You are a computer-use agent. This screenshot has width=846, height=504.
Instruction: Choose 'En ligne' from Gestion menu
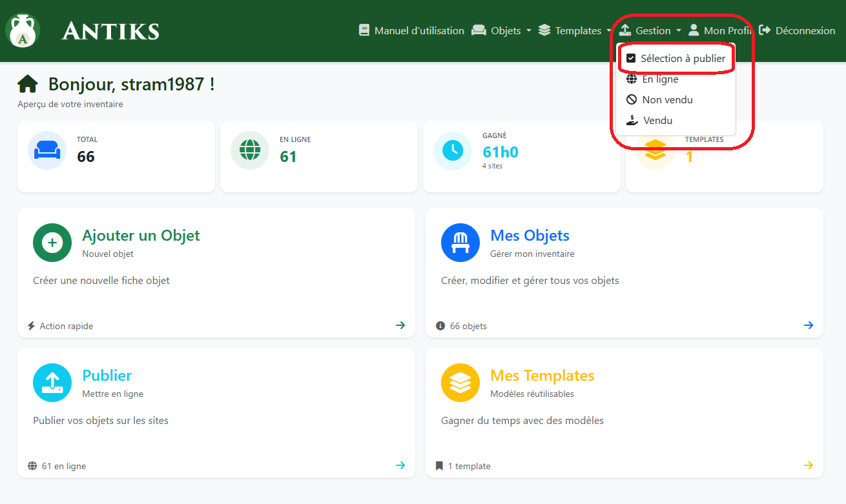[x=660, y=79]
